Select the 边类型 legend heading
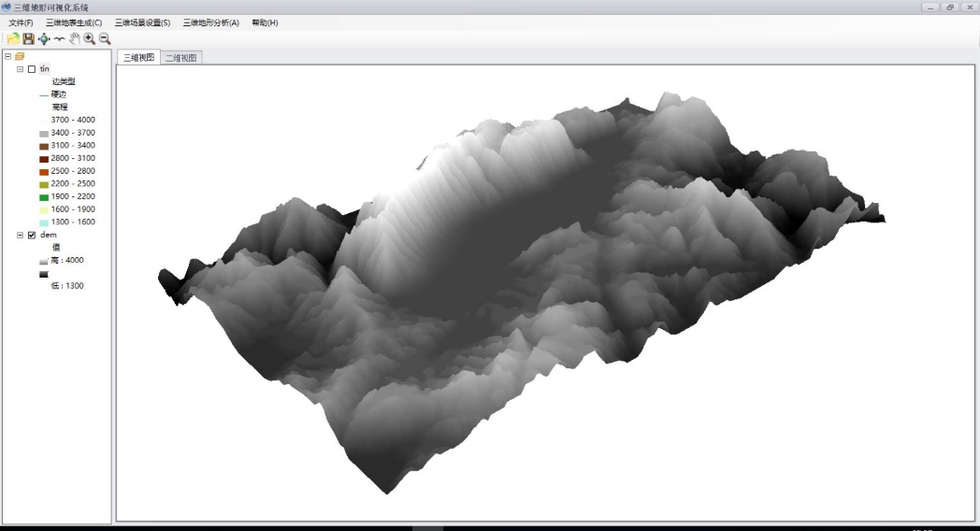The width and height of the screenshot is (980, 531). pyautogui.click(x=64, y=81)
